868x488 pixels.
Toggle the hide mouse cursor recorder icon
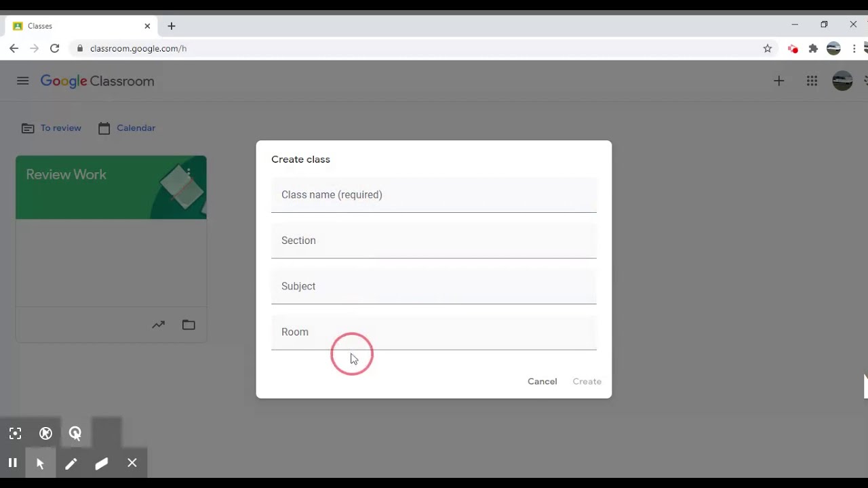(x=45, y=434)
